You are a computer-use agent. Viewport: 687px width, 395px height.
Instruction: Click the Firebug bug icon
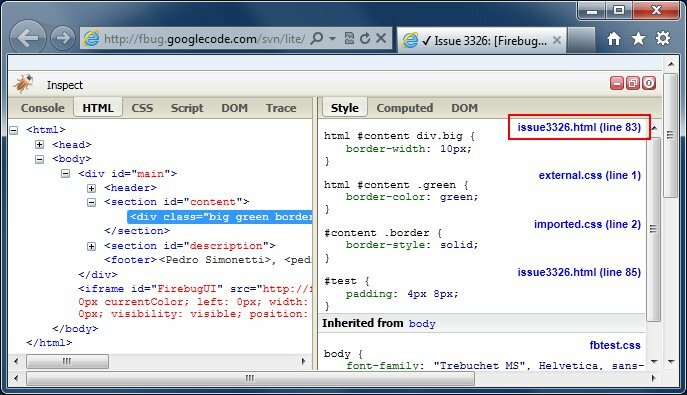coord(24,84)
